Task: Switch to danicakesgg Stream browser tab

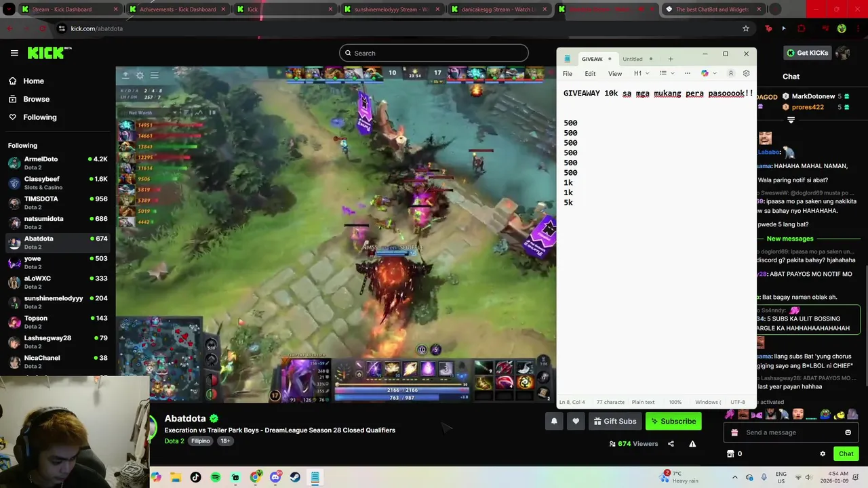Action: pyautogui.click(x=500, y=9)
